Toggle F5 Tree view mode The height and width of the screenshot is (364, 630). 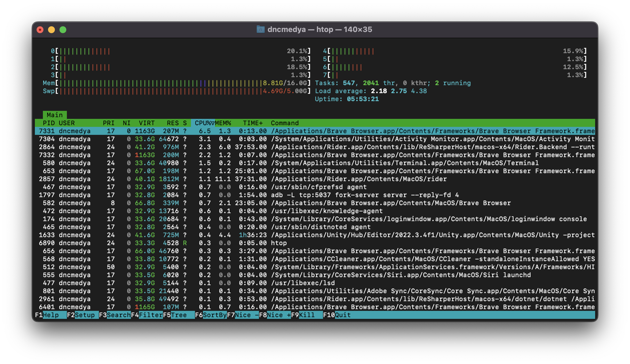(179, 315)
